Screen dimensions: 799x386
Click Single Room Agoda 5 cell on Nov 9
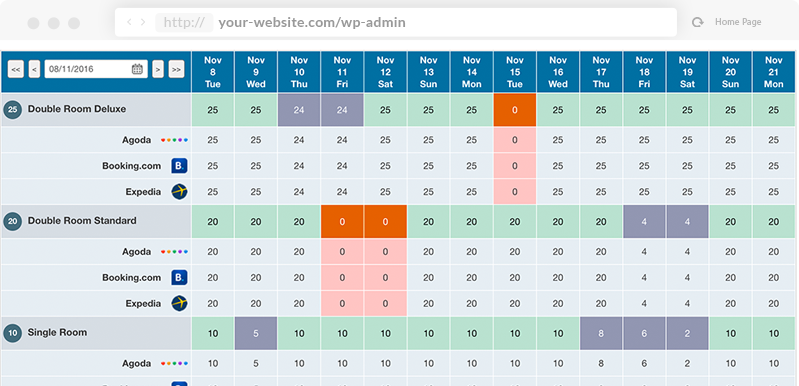point(256,364)
